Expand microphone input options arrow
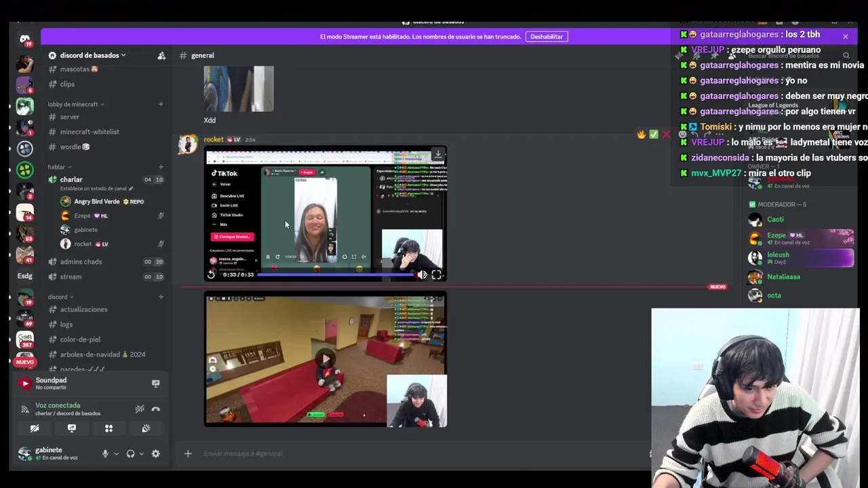Viewport: 868px width, 488px height. (x=116, y=454)
